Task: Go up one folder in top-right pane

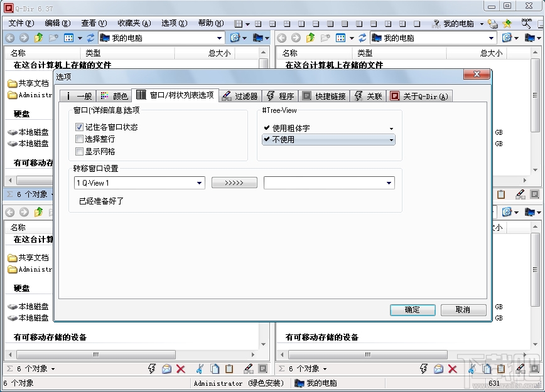Action: [x=310, y=38]
